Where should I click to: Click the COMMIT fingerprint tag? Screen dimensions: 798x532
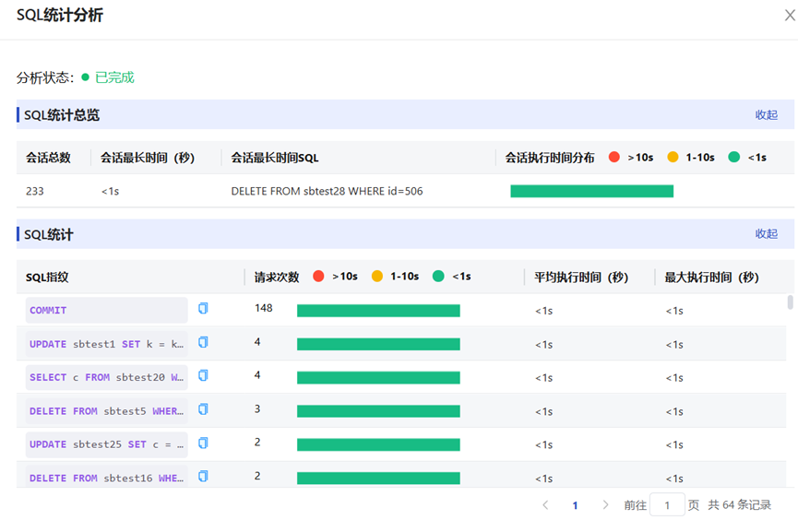(x=106, y=310)
